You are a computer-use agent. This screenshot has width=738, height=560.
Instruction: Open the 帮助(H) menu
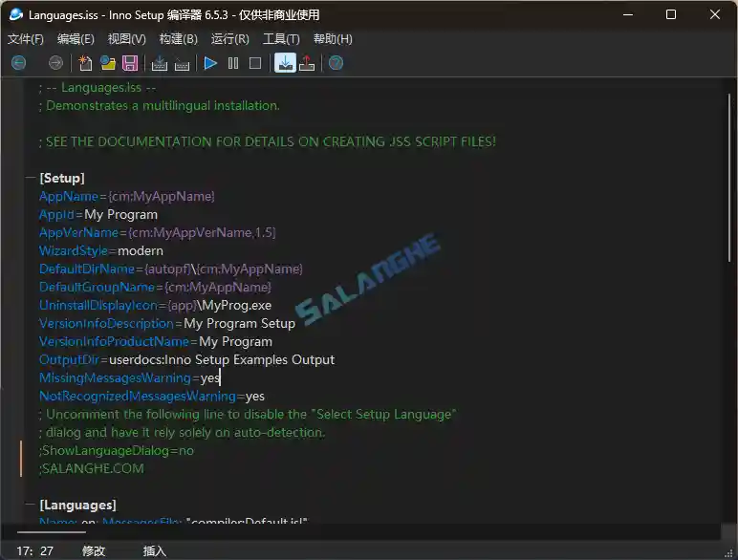[333, 39]
